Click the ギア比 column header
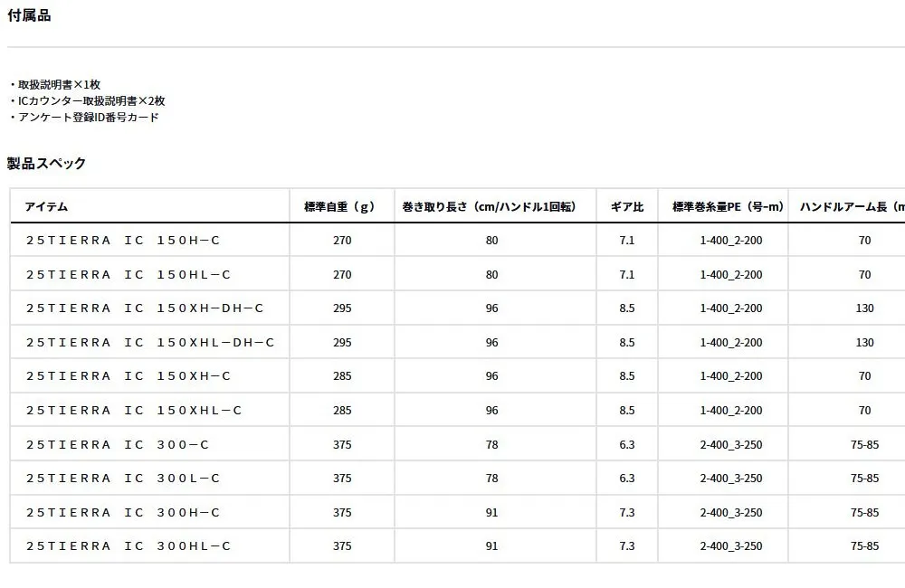The image size is (905, 588). (627, 206)
